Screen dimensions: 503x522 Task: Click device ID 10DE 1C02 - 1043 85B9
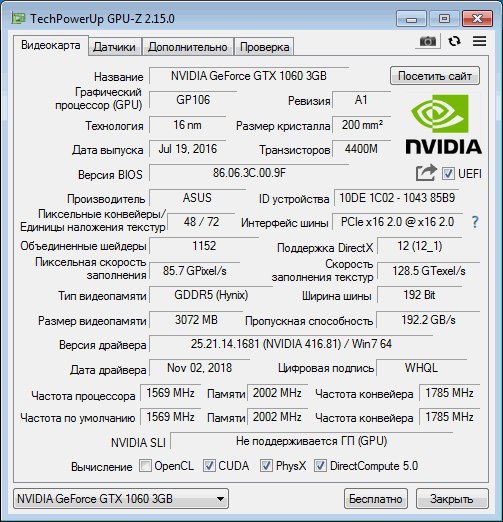pos(397,198)
